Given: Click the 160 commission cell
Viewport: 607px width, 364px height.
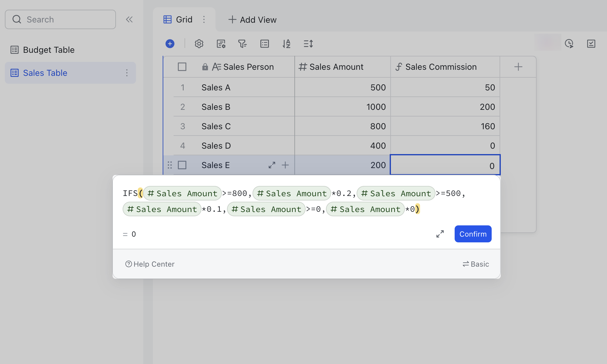Looking at the screenshot, I should [445, 126].
